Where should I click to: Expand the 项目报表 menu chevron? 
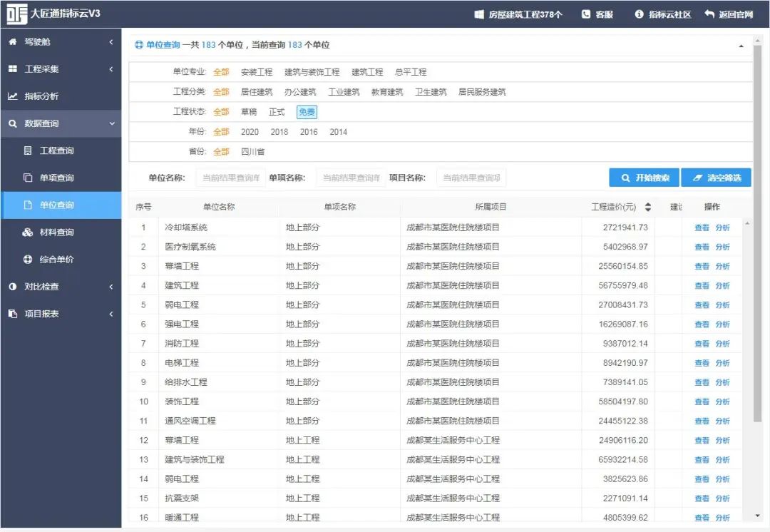coord(111,314)
